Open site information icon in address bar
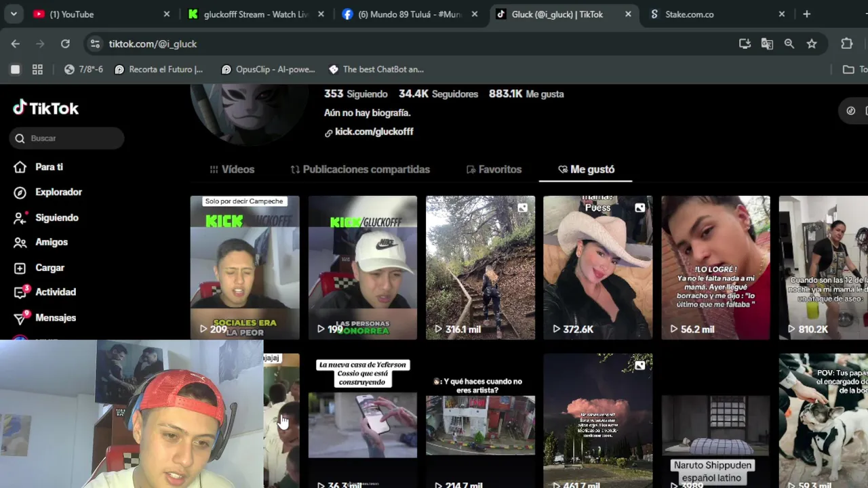Viewport: 868px width, 488px height. 94,43
